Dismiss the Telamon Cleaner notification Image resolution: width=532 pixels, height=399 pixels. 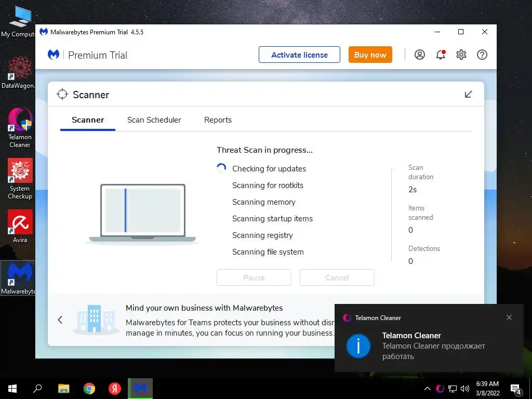point(509,317)
